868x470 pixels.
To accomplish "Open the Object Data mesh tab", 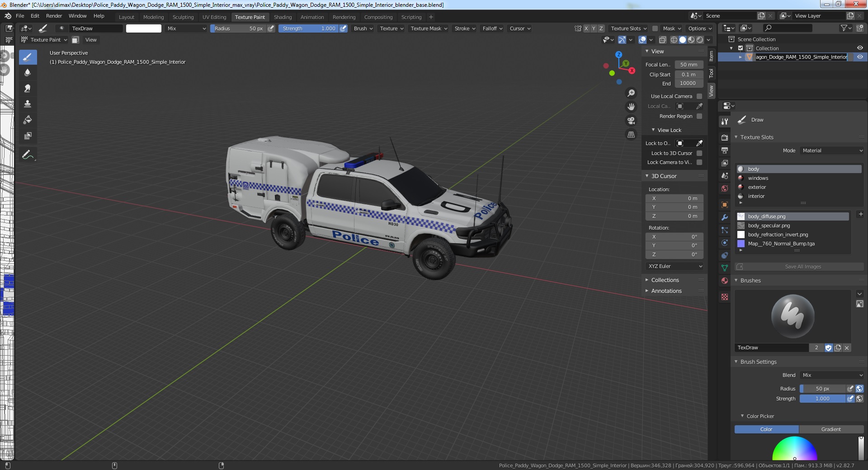I will (725, 268).
